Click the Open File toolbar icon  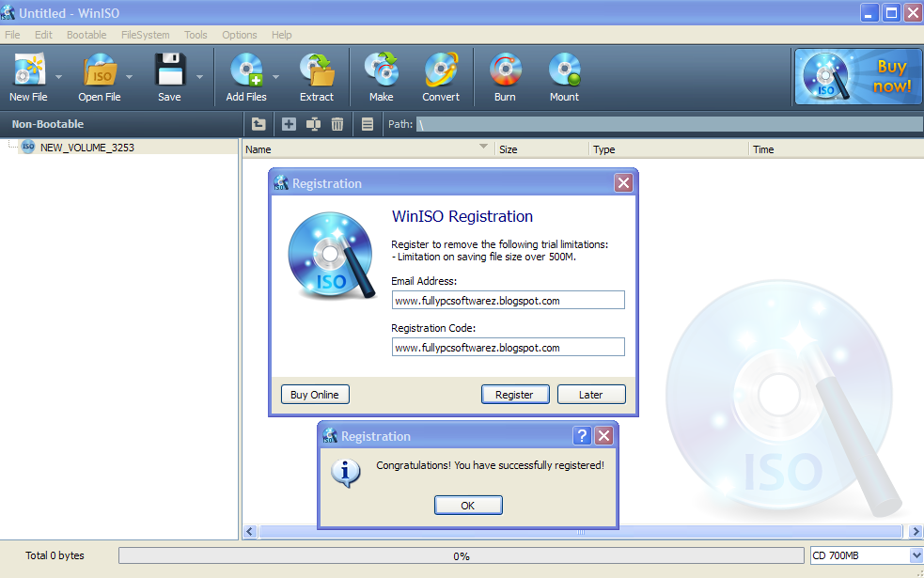[x=100, y=69]
